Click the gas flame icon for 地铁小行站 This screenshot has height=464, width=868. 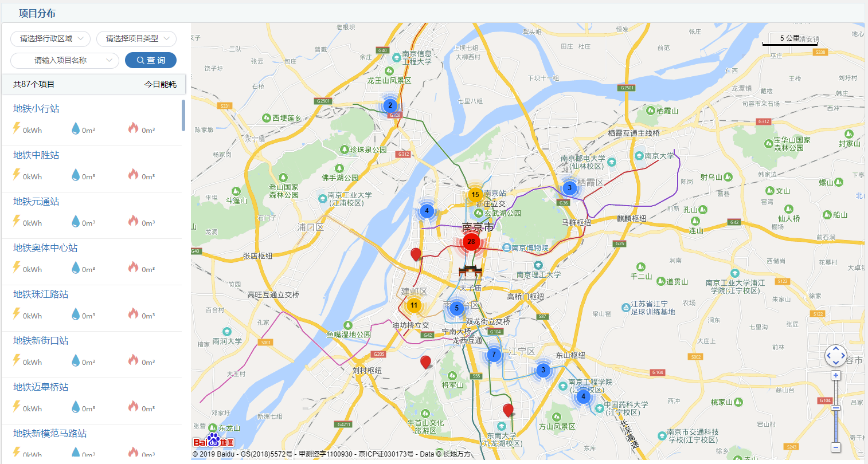[134, 128]
